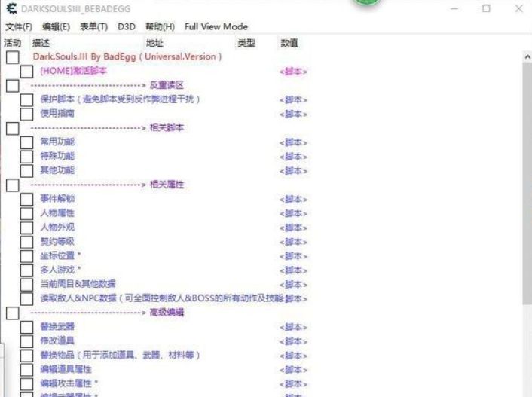Click the <脚本> value of [HOME]激活脚本
This screenshot has width=532, height=397.
(293, 72)
